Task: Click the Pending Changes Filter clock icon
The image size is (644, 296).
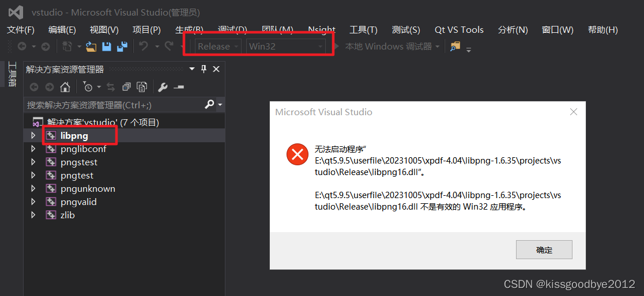Action: pos(88,87)
